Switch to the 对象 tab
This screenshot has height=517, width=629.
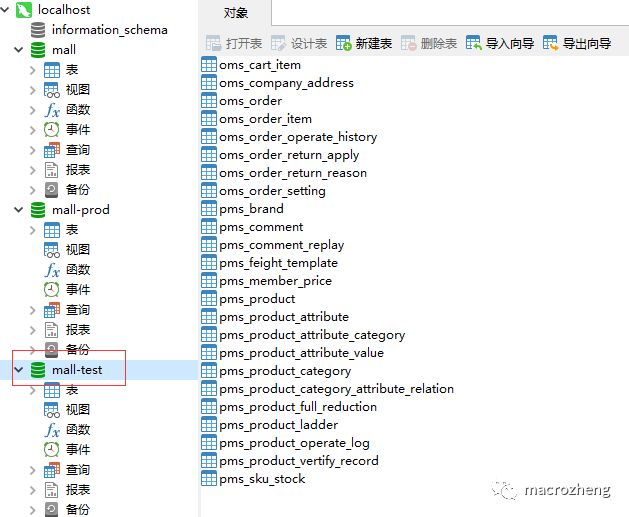[235, 13]
